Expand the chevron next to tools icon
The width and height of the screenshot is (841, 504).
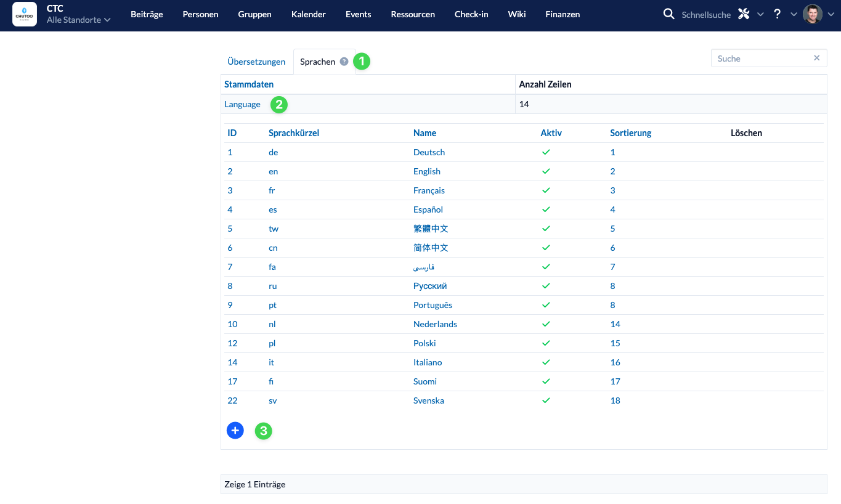pyautogui.click(x=760, y=14)
